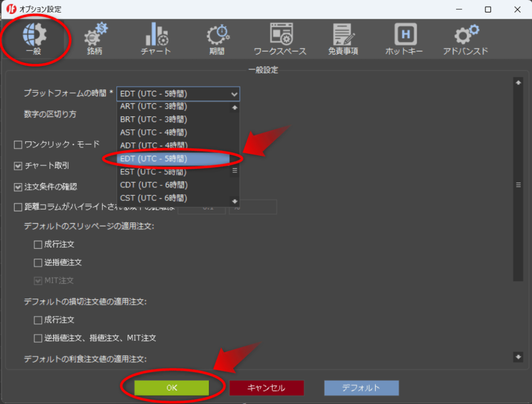Uncheck the 注文条件の確認 option
Image resolution: width=532 pixels, height=404 pixels.
click(17, 187)
